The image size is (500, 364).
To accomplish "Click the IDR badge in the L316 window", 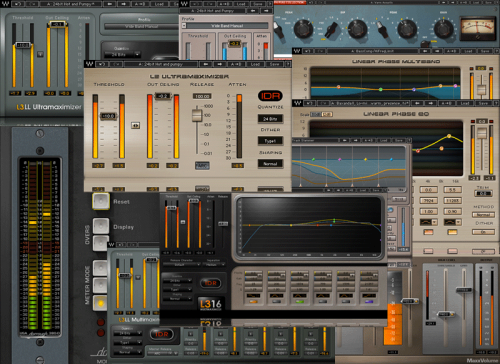I will tap(210, 283).
